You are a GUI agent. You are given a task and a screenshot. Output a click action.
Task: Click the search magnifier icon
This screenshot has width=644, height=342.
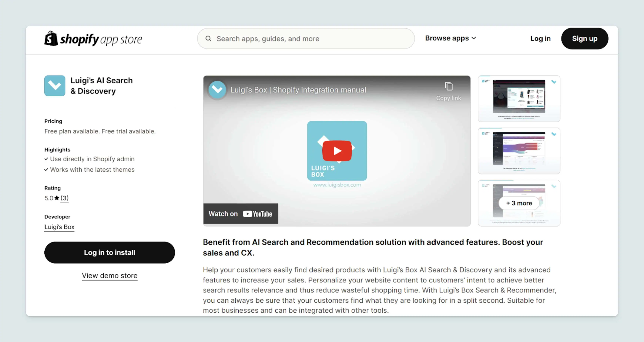(208, 38)
